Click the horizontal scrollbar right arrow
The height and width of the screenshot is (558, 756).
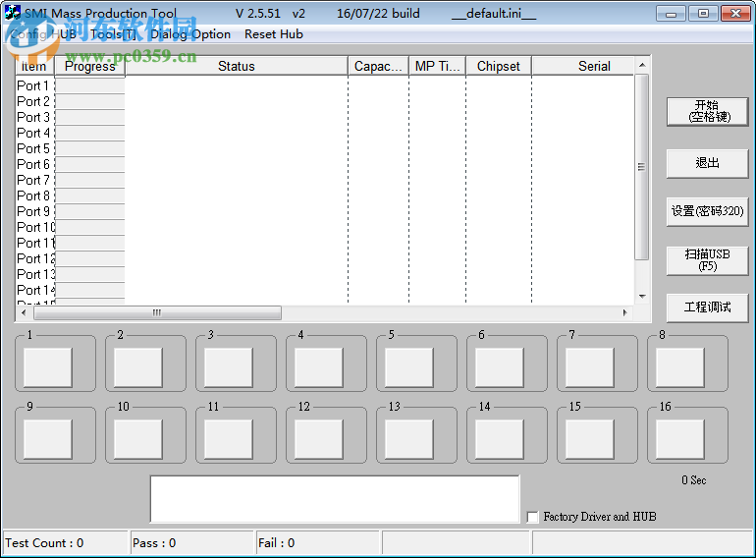(625, 312)
